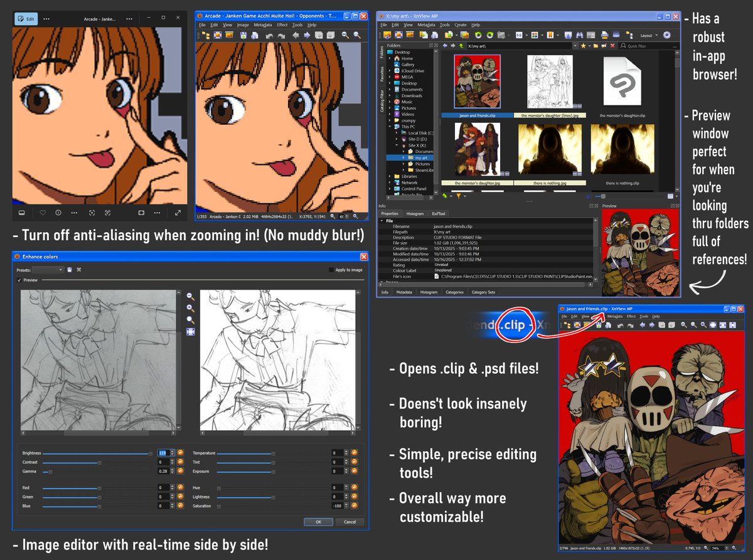753x560 pixels.
Task: Delete preset with X icon next to Presets
Action: 79,270
